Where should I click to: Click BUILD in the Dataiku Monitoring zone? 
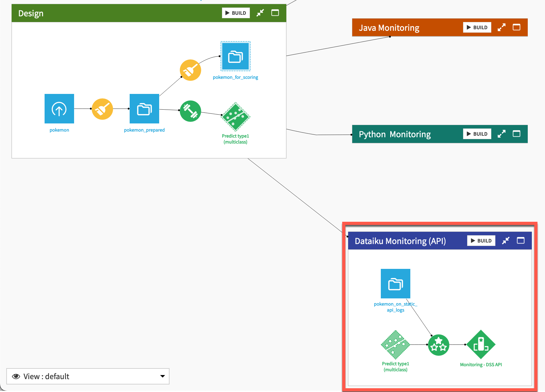point(481,240)
